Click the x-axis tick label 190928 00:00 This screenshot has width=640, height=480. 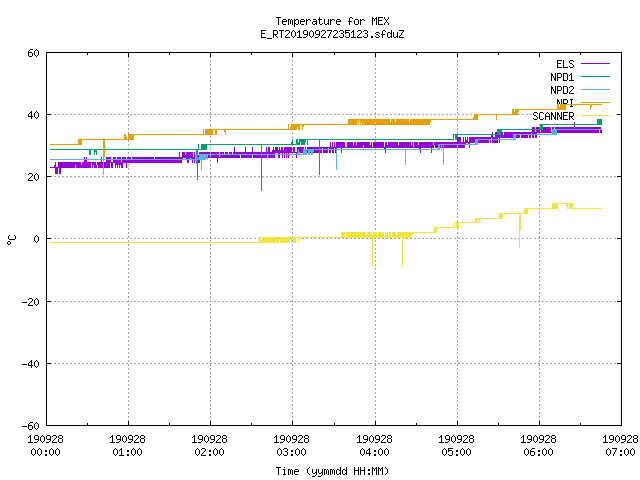click(45, 446)
